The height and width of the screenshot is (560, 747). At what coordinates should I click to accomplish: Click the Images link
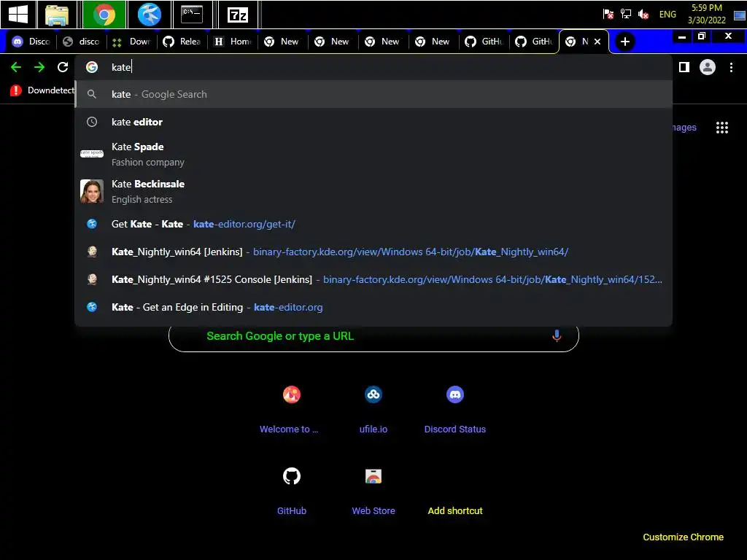(684, 128)
